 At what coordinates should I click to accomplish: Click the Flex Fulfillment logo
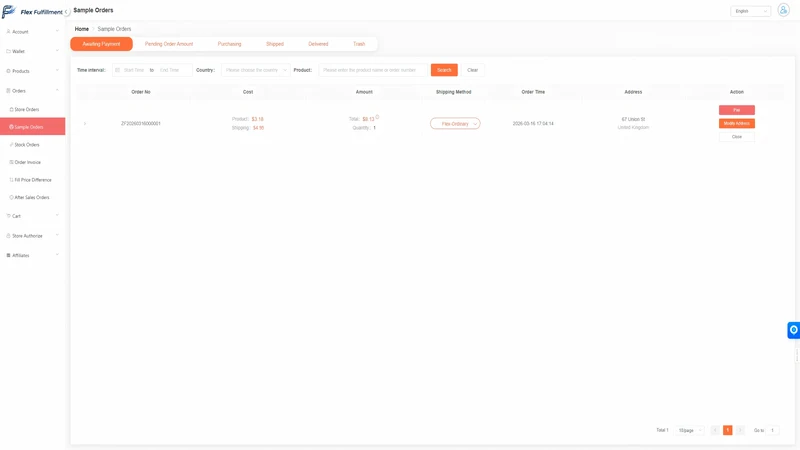(x=32, y=11)
